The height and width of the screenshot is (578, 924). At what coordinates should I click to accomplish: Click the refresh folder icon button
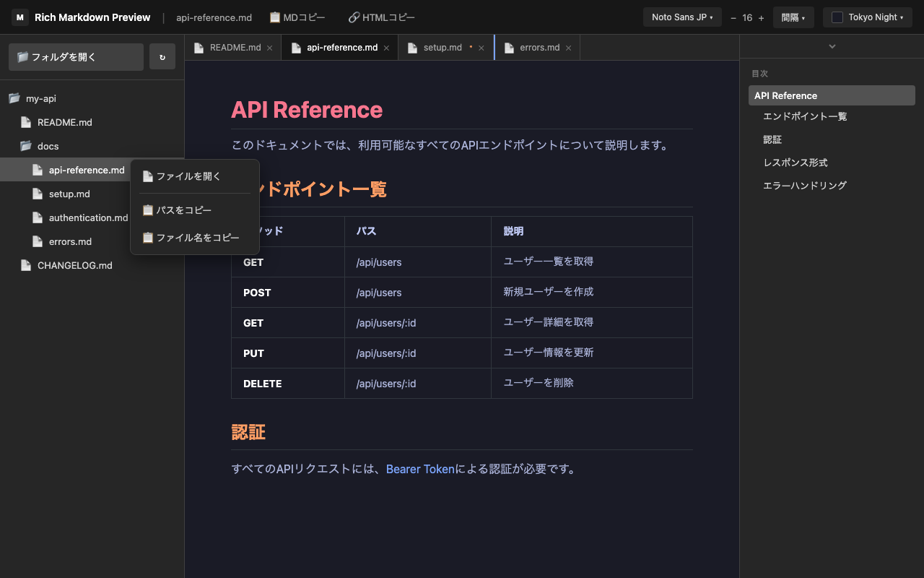pyautogui.click(x=162, y=56)
